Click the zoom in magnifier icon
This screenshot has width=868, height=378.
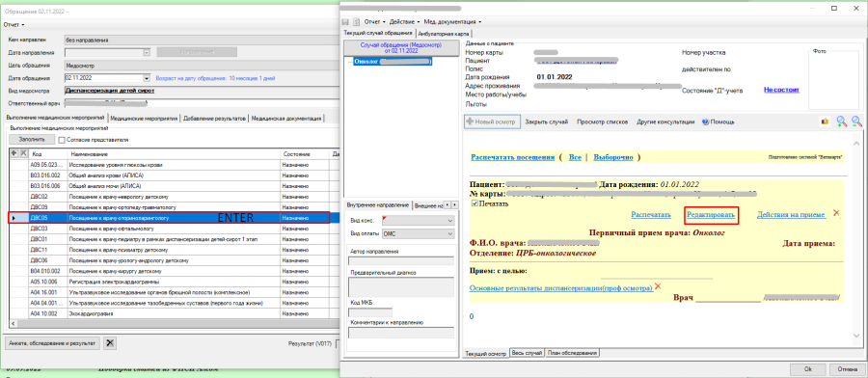coord(842,121)
